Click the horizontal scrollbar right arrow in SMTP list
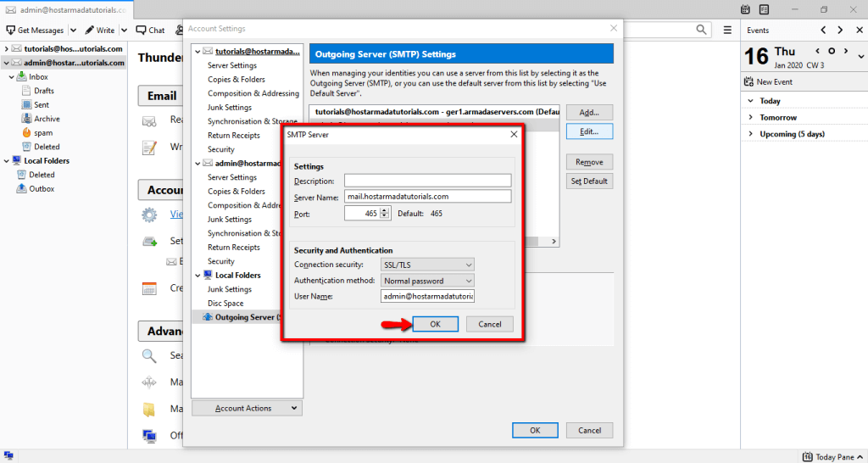This screenshot has height=463, width=868. pos(554,242)
